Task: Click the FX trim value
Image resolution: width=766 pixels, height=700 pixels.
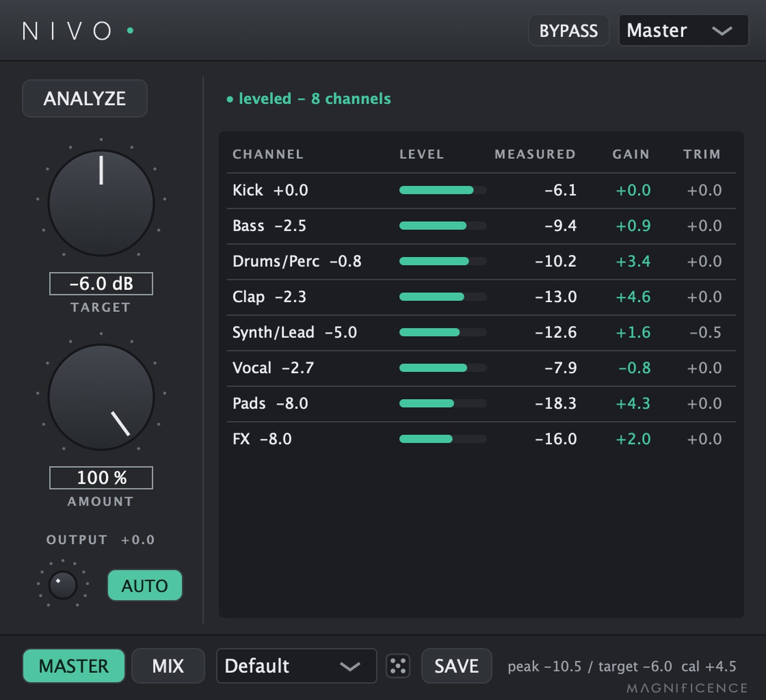Action: click(x=704, y=439)
